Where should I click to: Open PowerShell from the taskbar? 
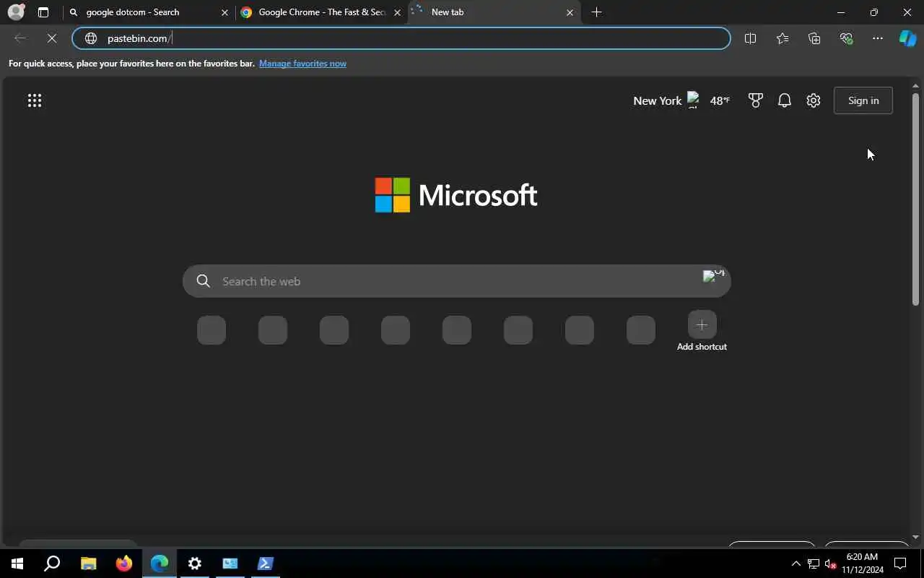click(x=265, y=564)
